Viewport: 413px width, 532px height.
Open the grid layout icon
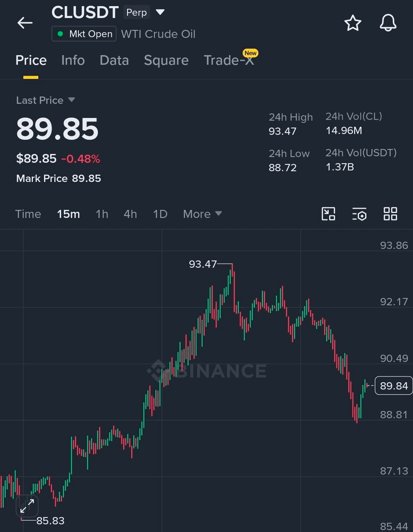coord(390,214)
